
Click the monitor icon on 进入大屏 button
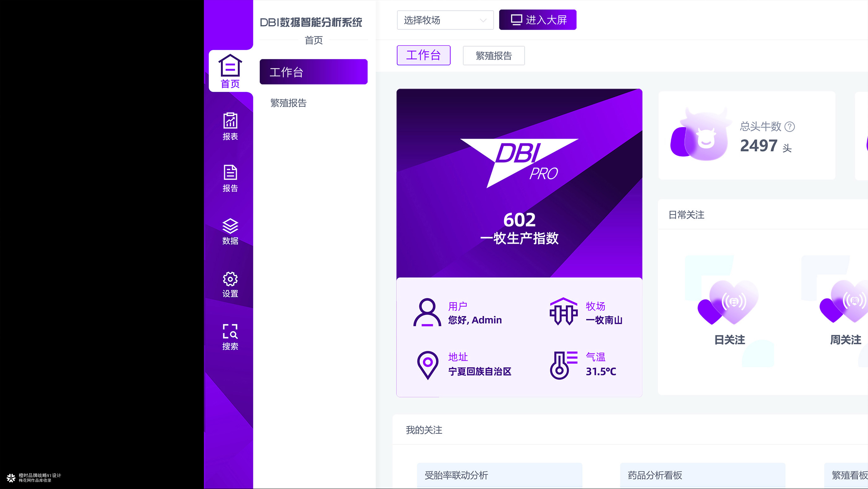[515, 20]
